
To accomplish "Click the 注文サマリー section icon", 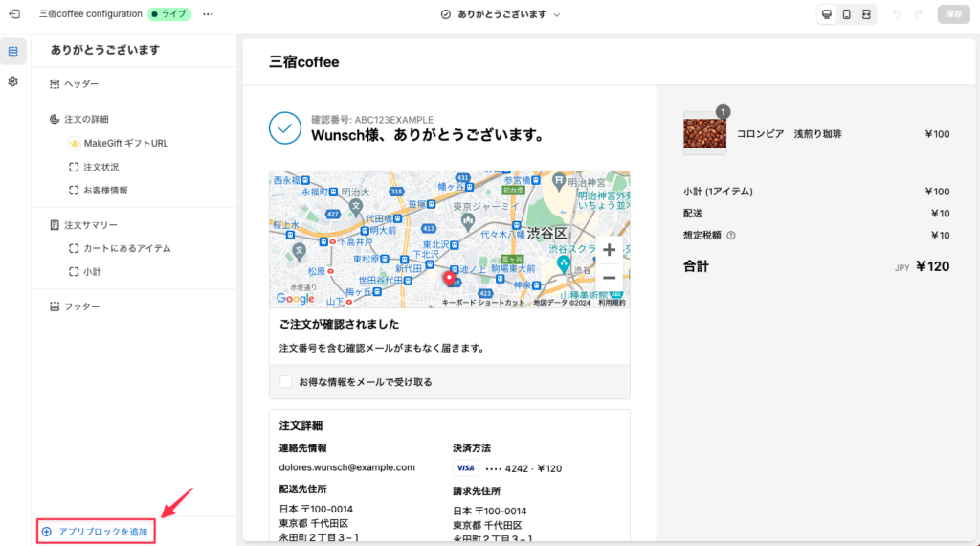I will pos(55,224).
